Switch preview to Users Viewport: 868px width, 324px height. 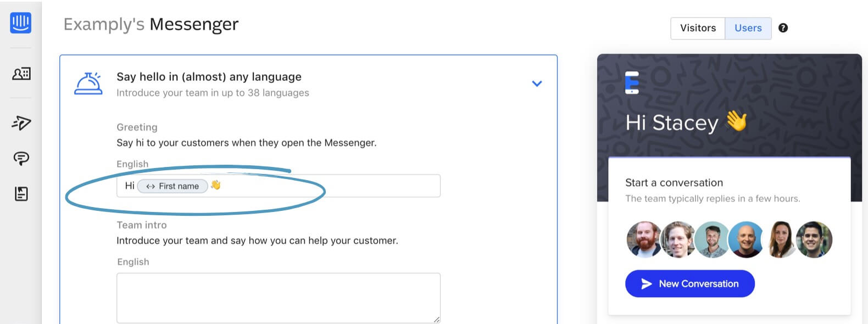748,28
